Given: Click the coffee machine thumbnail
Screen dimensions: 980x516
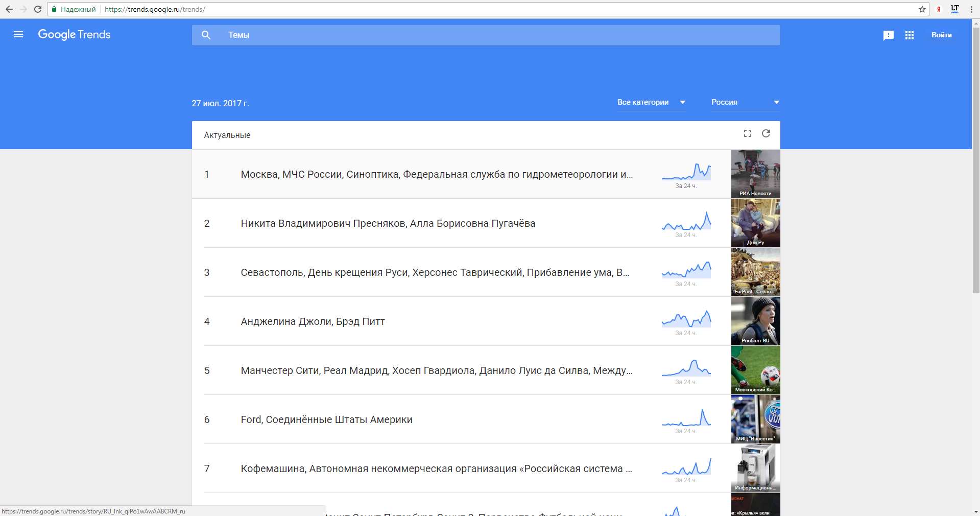Looking at the screenshot, I should click(755, 468).
